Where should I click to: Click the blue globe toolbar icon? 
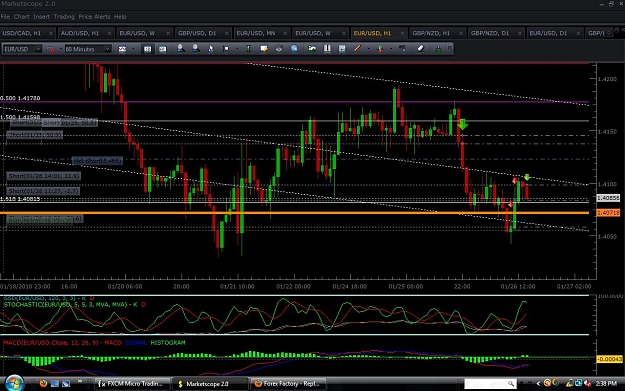coord(294,49)
